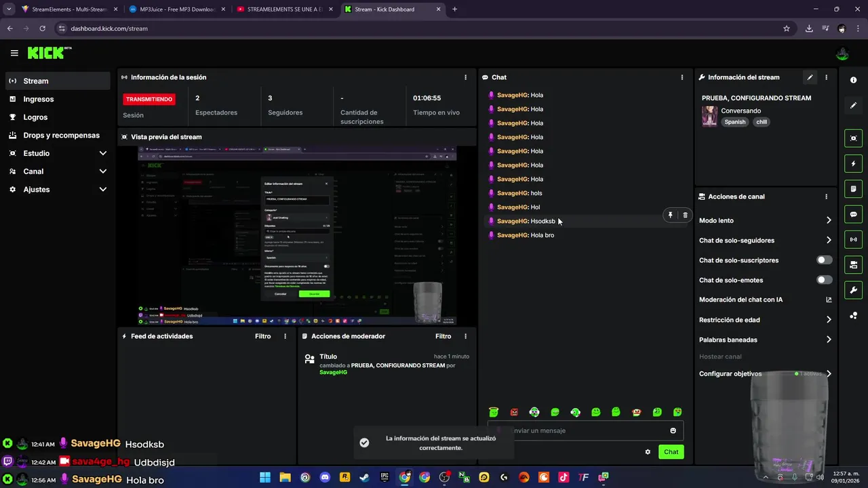
Task: Click the three-dots icon at sidebar bottom
Action: (853, 315)
